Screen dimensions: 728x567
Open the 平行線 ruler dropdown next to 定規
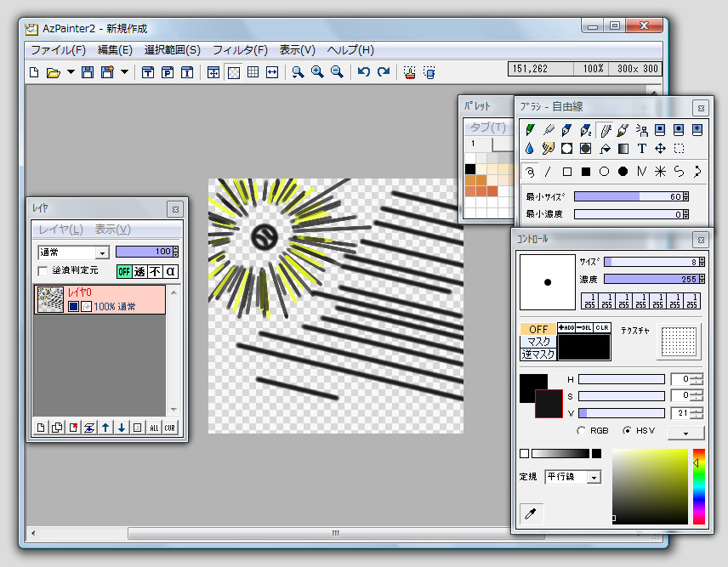593,477
